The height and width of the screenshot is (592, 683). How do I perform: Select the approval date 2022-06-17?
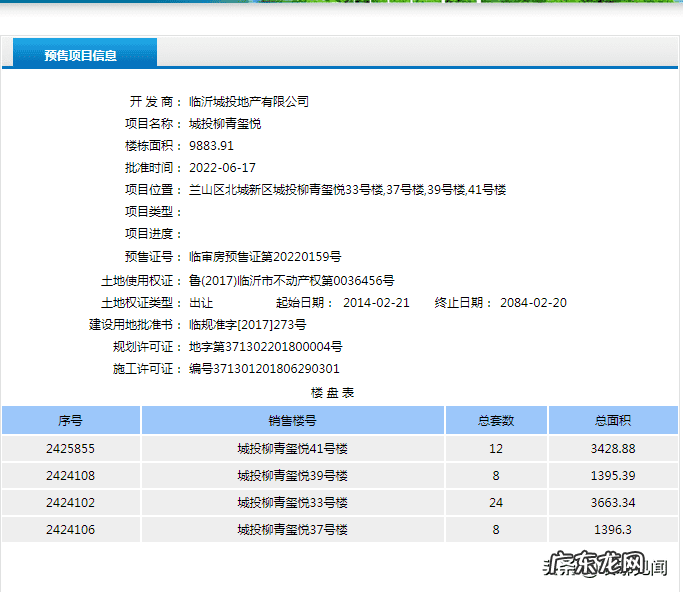click(222, 168)
